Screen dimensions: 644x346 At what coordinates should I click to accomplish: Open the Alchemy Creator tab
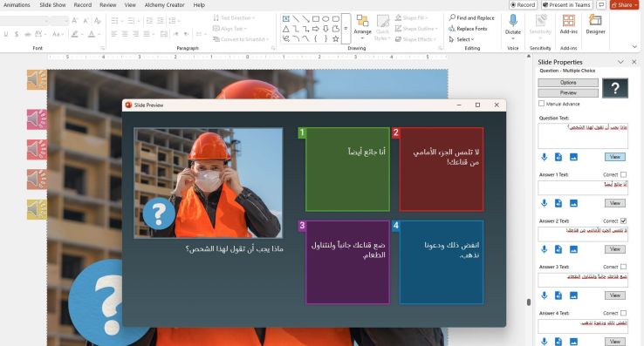point(164,5)
